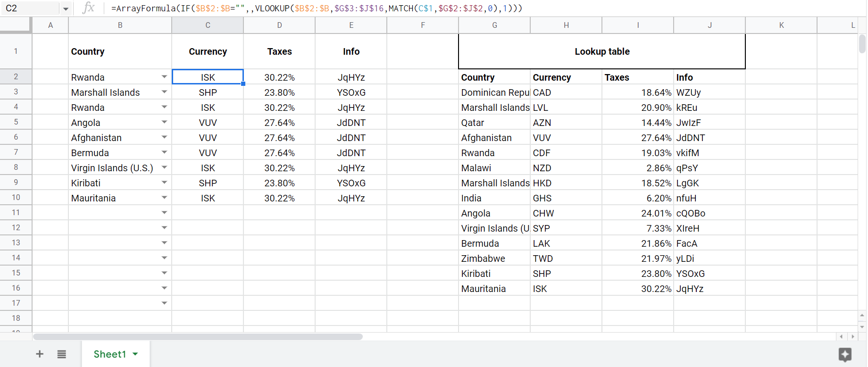Select lookup taxes cell '2.86%'
868x367 pixels.
coord(638,167)
